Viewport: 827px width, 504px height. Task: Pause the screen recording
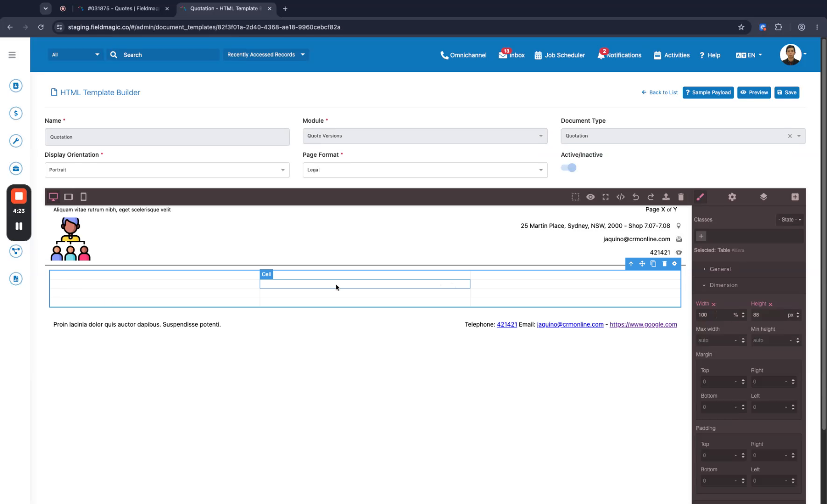pos(19,226)
